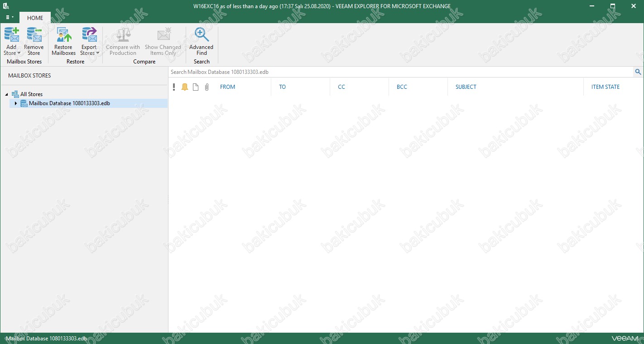Open Advanced Find
The height and width of the screenshot is (344, 644).
click(x=202, y=41)
